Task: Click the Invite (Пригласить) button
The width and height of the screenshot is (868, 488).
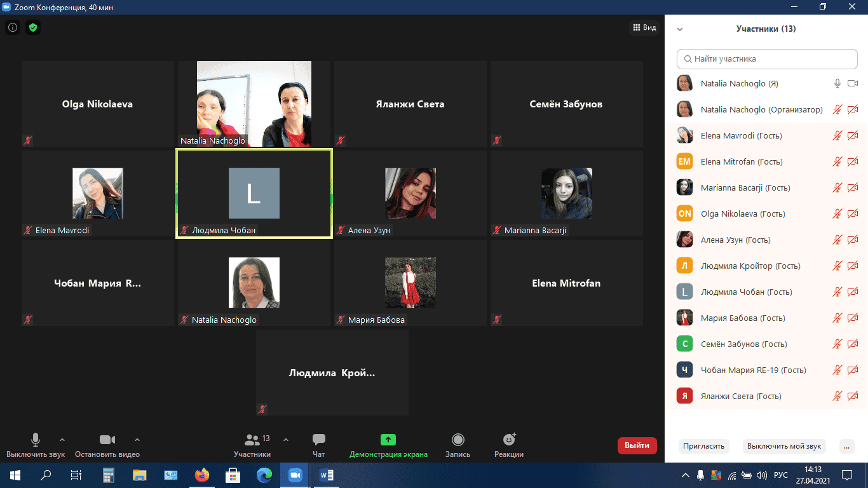Action: point(703,446)
